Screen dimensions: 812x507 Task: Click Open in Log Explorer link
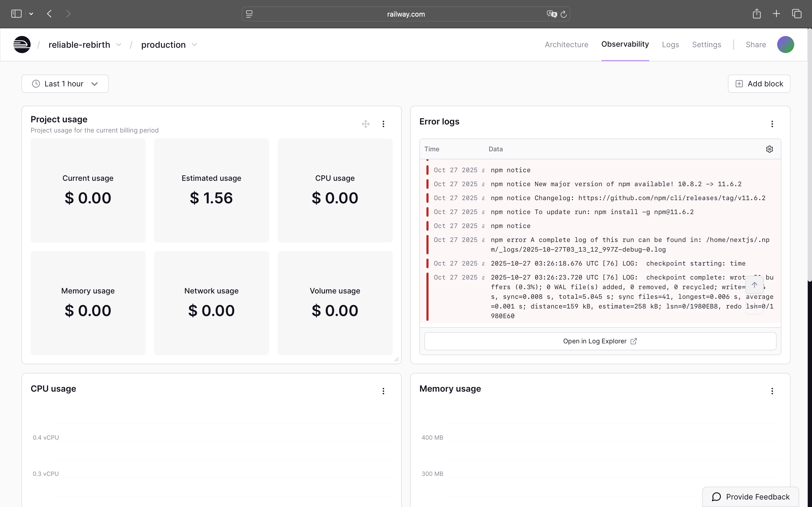[600, 341]
